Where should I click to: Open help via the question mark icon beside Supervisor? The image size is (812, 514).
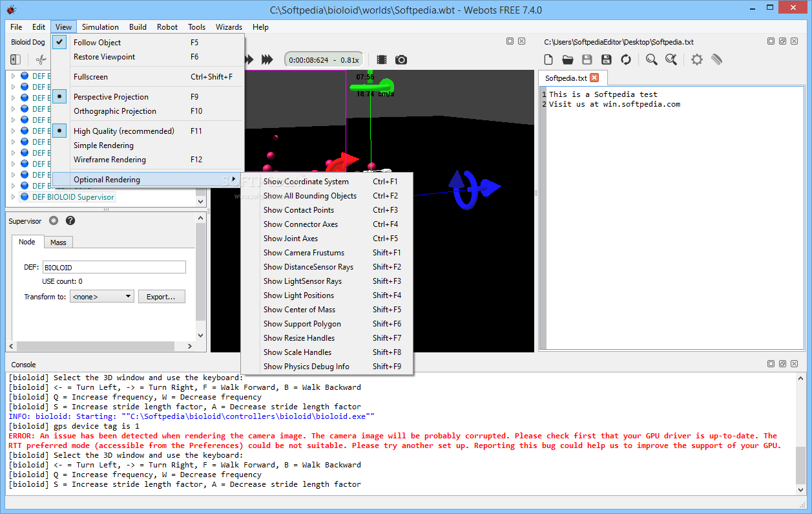click(70, 220)
